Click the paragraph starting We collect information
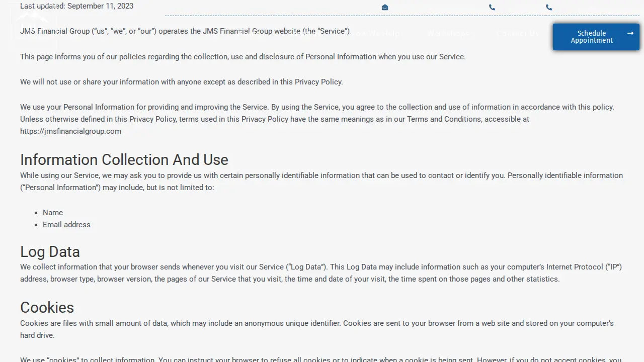Screen dimensions: 644x362 coord(321,273)
